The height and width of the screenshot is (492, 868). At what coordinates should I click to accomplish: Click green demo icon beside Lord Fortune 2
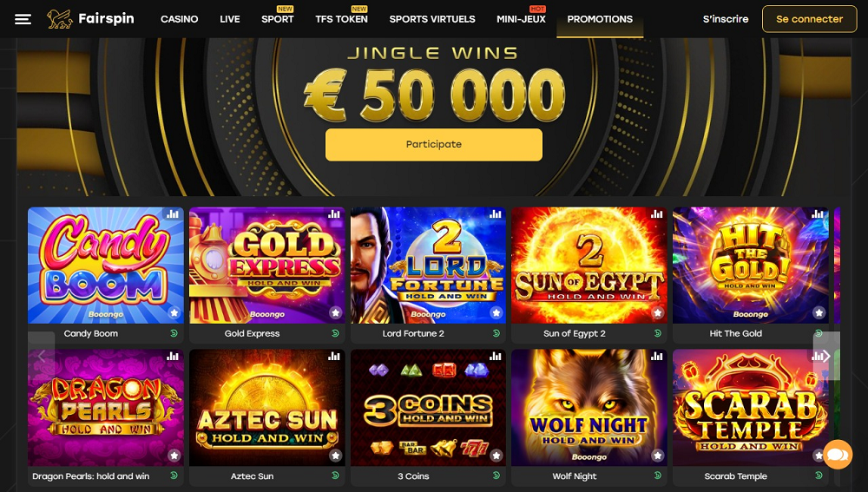[496, 333]
